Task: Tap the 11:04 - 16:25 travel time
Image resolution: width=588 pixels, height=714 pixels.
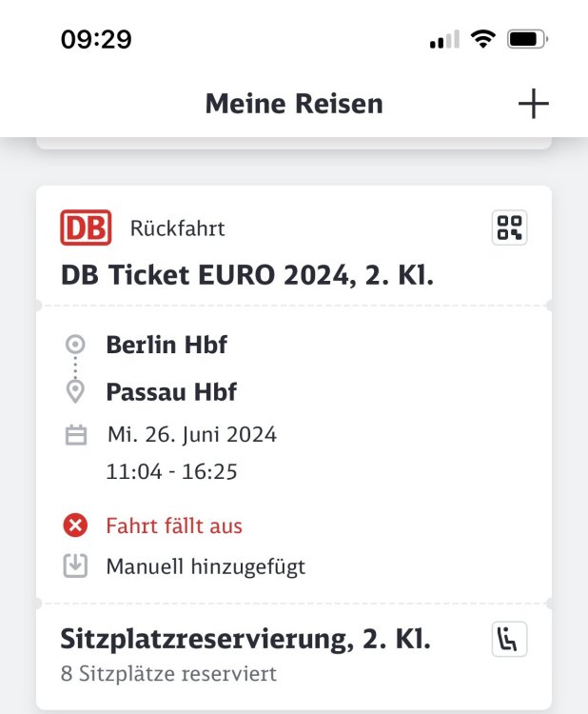Action: 171,471
